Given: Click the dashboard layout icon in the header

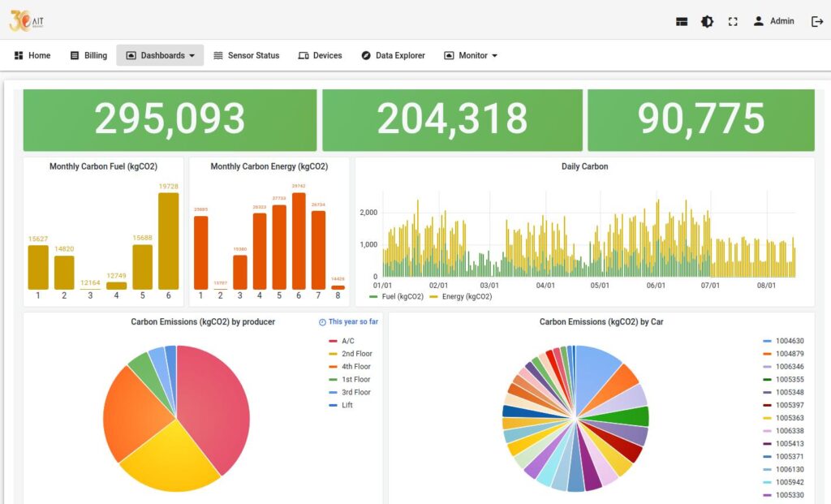Looking at the screenshot, I should (x=681, y=21).
